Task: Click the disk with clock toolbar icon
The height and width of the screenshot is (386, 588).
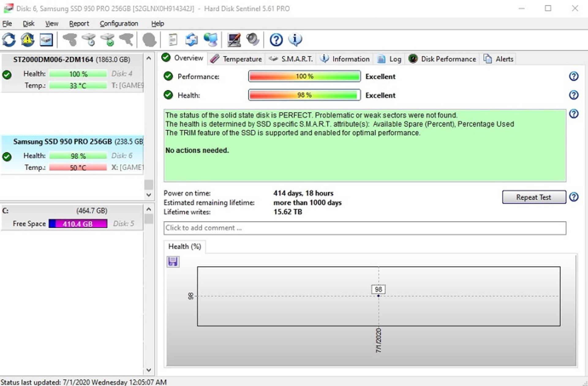Action: click(x=89, y=40)
